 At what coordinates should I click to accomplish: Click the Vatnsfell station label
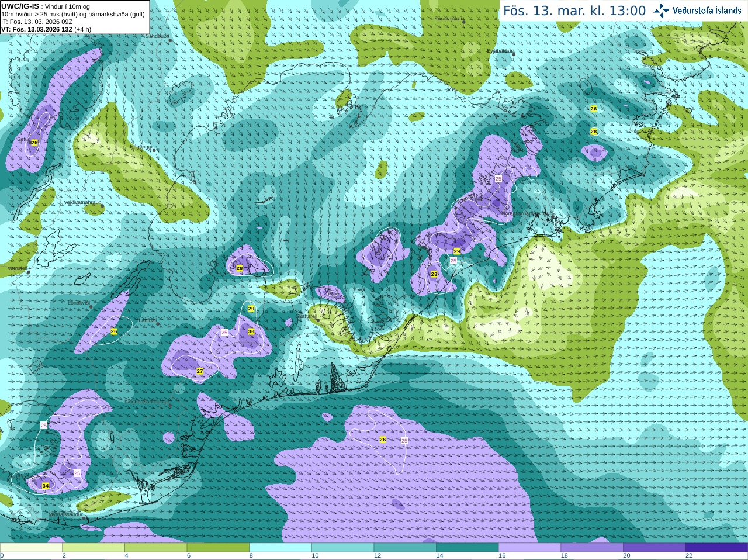(x=18, y=268)
